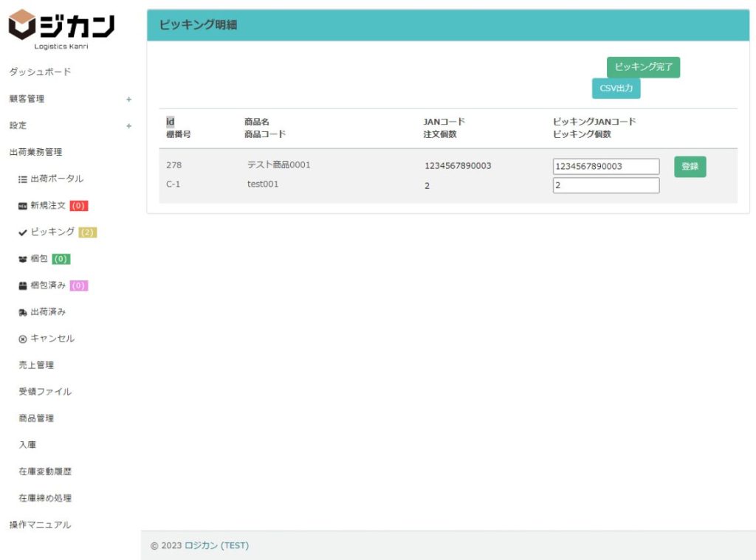Click the ピッキングJANコード input field

(605, 167)
